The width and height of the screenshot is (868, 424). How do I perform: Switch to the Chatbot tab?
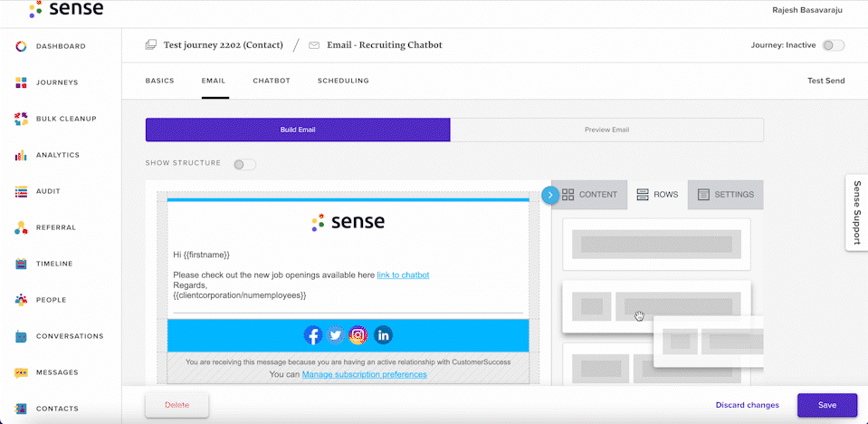pyautogui.click(x=272, y=81)
